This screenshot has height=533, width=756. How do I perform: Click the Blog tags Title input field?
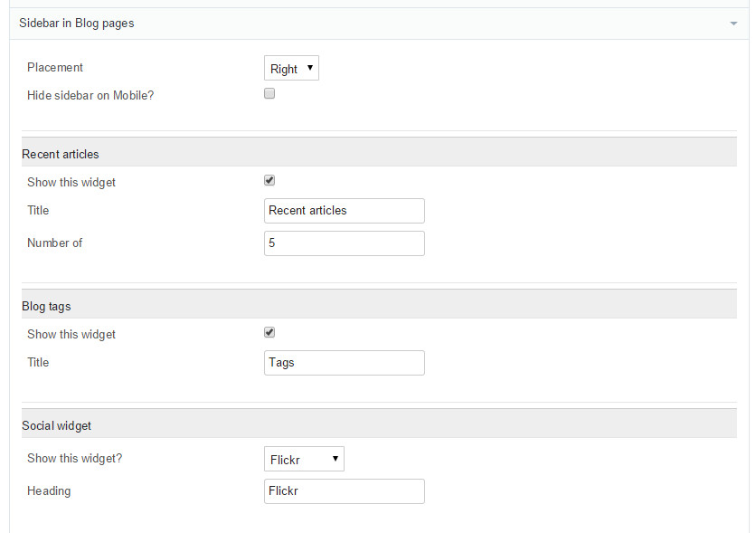345,363
